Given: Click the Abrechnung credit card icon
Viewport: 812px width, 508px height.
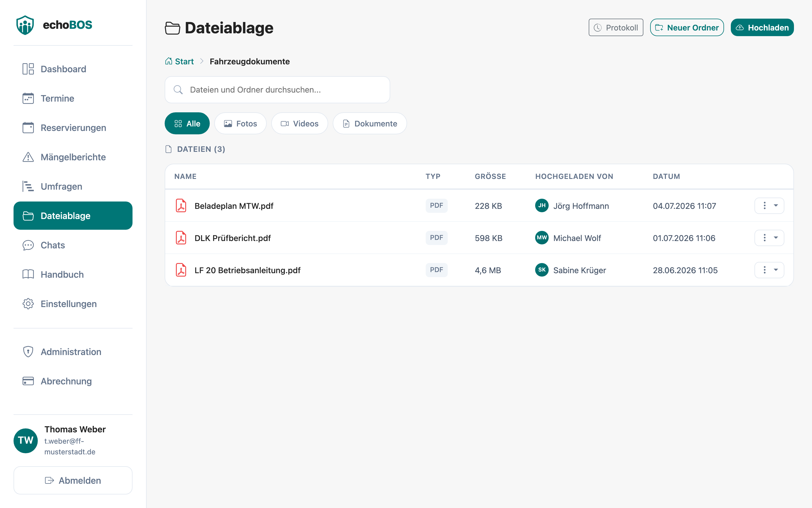Looking at the screenshot, I should pyautogui.click(x=28, y=381).
